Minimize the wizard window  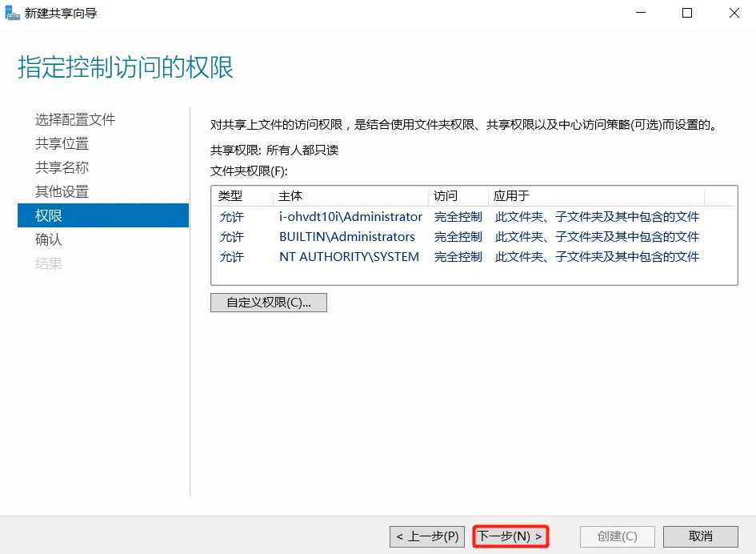pos(641,13)
